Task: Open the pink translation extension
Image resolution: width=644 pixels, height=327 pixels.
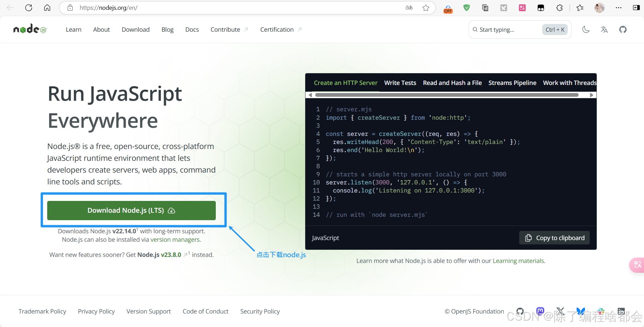Action: click(522, 8)
